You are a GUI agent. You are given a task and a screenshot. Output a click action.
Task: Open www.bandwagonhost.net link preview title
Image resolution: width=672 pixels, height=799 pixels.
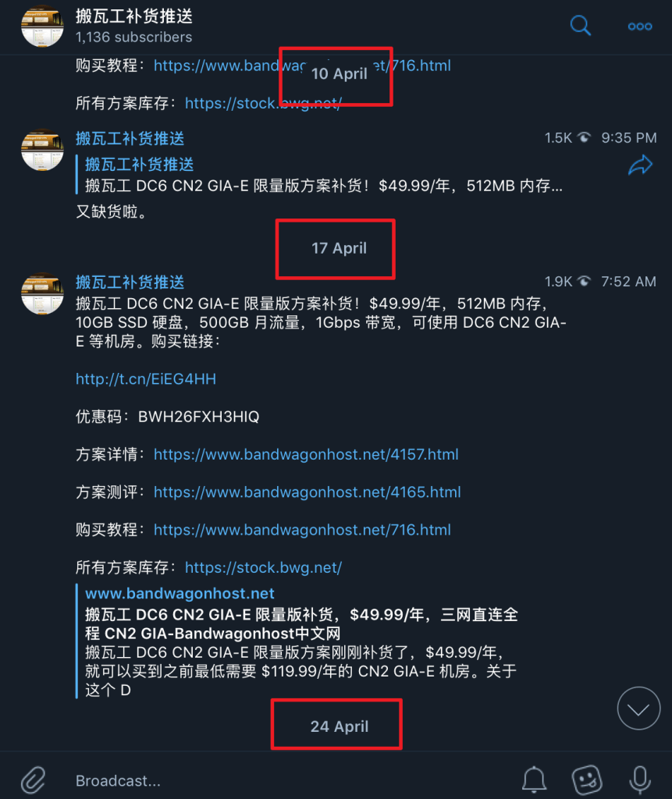tap(180, 593)
